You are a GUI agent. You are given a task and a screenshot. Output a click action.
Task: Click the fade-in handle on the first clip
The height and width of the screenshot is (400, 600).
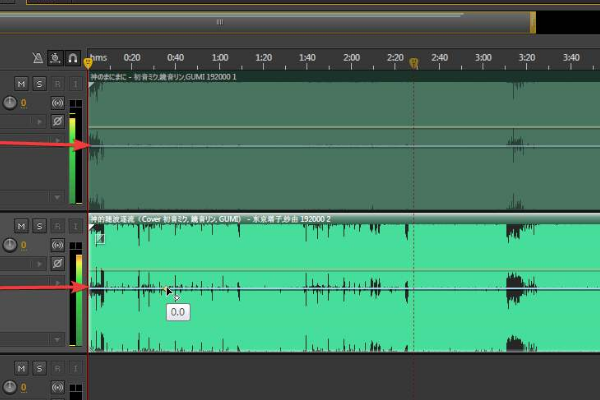[x=91, y=85]
